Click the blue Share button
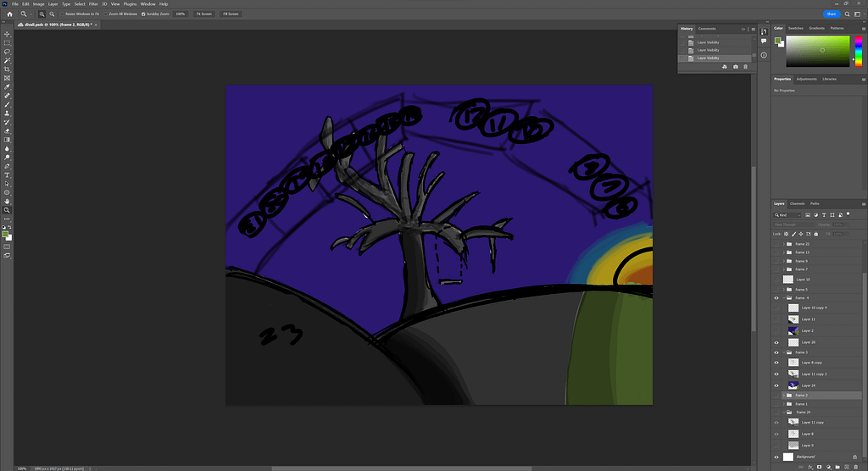 (x=831, y=14)
